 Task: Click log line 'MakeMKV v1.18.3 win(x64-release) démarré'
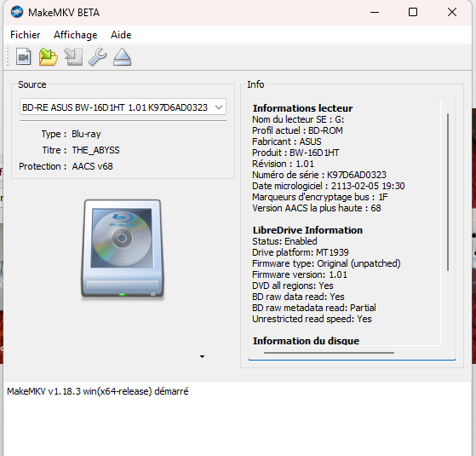98,391
